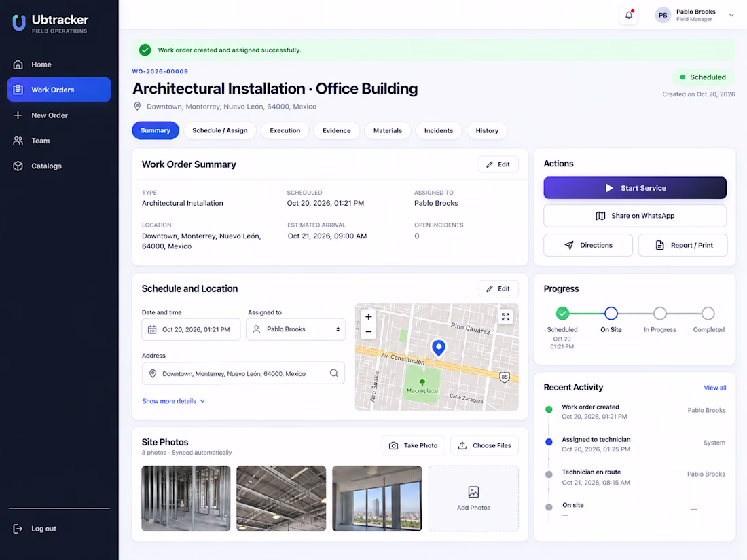Switch to Schedule / Assign tab
The image size is (747, 560).
coord(219,130)
